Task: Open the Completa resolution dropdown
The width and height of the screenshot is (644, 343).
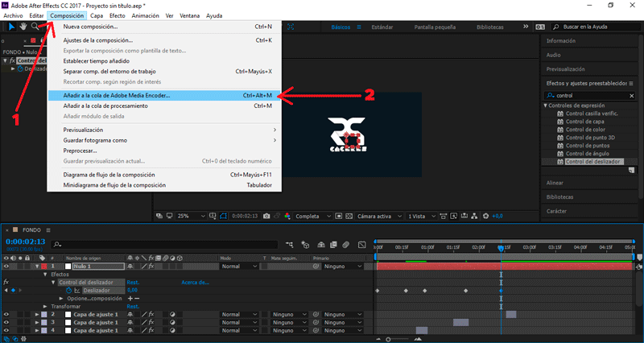Action: click(x=313, y=216)
